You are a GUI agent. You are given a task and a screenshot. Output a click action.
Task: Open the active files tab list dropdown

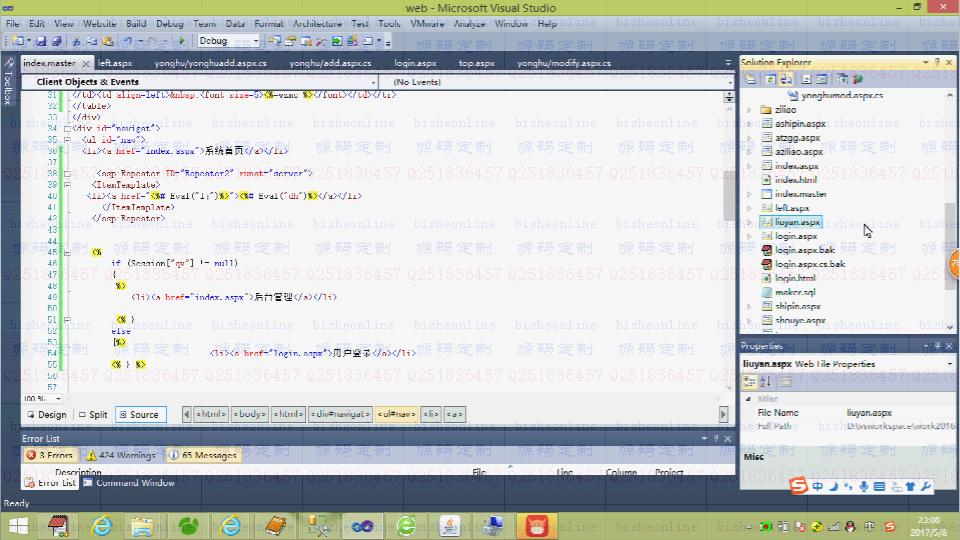pos(728,62)
